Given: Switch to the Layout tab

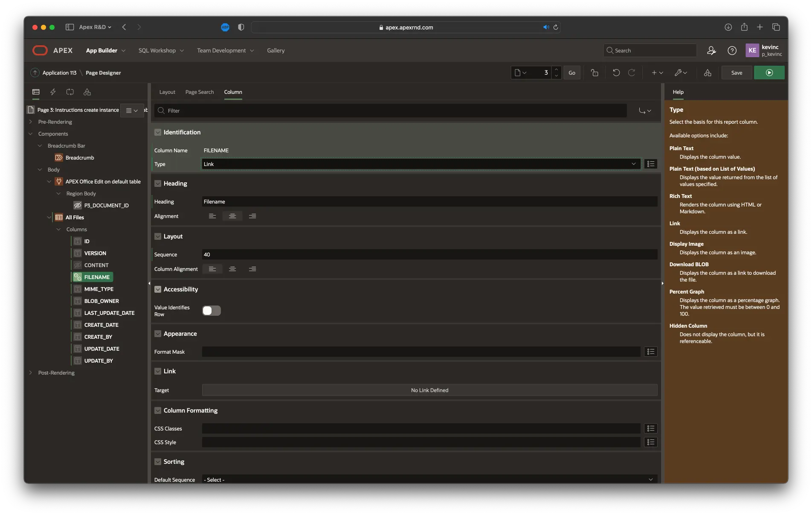Looking at the screenshot, I should coord(167,92).
